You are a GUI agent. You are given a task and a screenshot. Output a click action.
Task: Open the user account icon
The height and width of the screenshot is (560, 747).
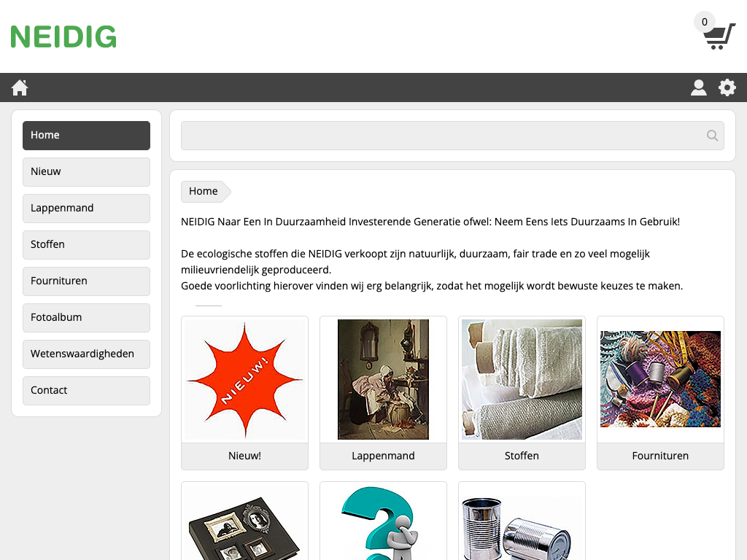pyautogui.click(x=698, y=87)
